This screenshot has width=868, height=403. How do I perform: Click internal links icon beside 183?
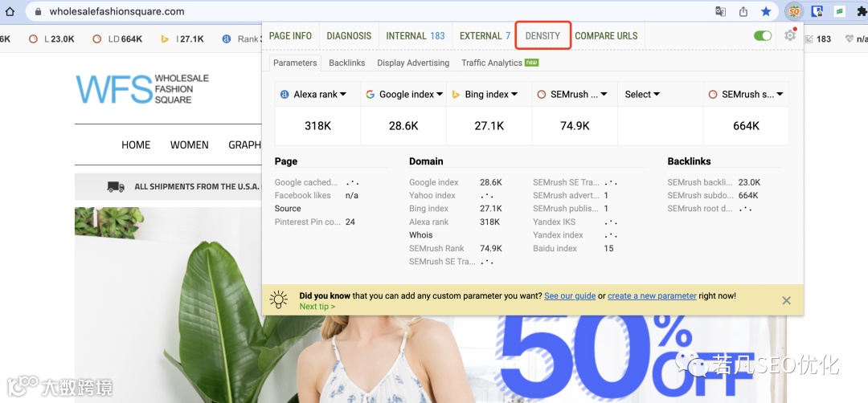[809, 39]
